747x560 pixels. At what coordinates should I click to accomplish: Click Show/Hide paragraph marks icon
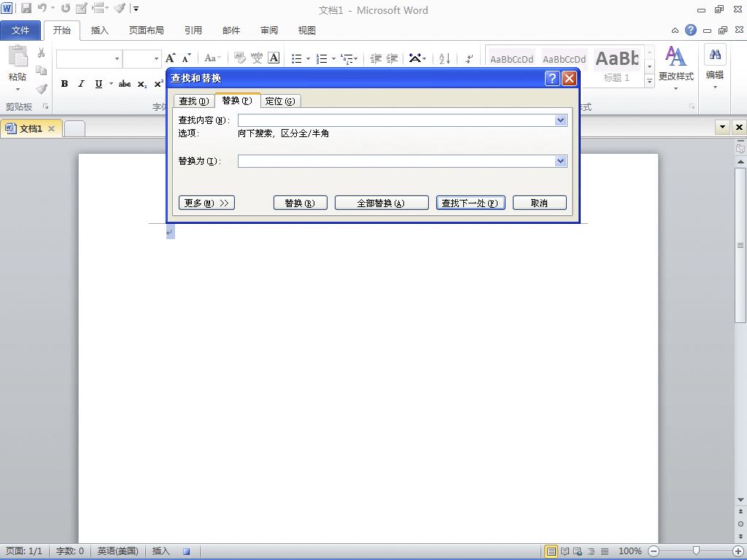tap(469, 58)
